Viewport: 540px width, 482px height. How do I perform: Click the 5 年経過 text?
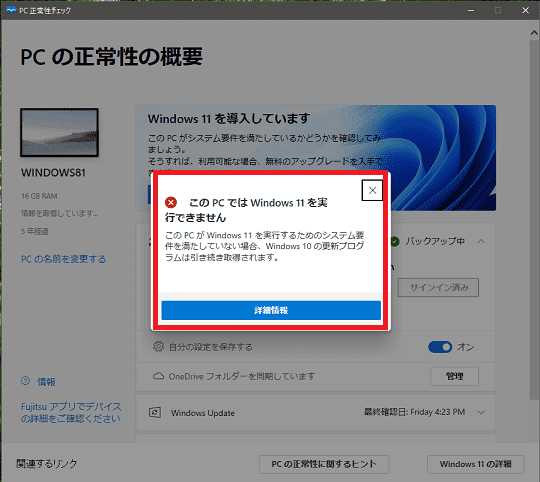35,231
